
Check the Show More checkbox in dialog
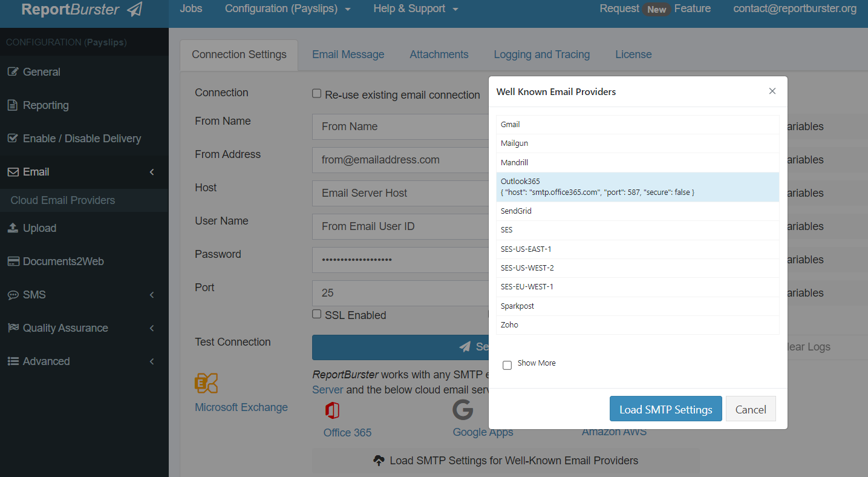[x=507, y=365]
